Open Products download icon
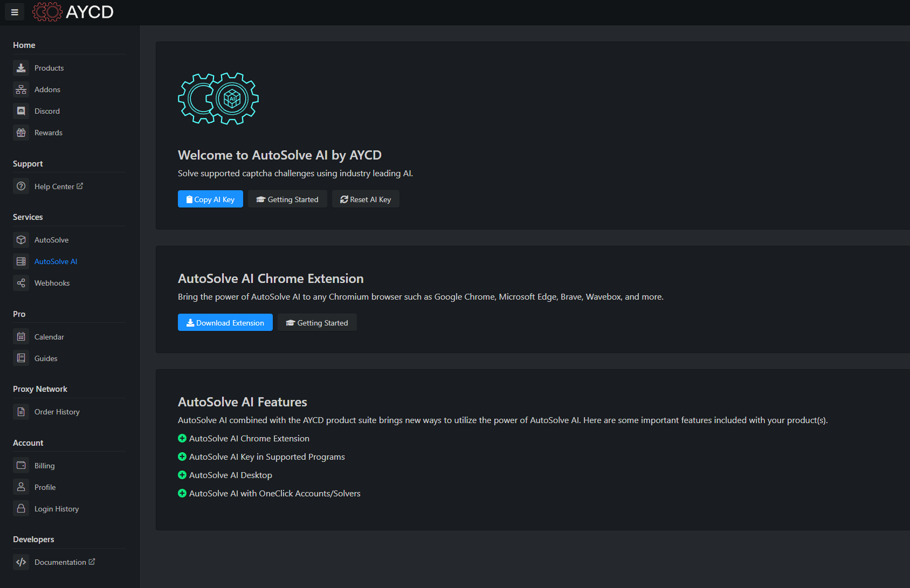Image resolution: width=910 pixels, height=588 pixels. click(x=21, y=68)
